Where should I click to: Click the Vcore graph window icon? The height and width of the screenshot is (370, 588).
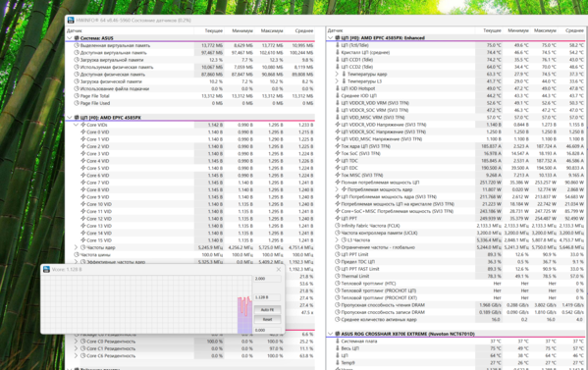(x=46, y=269)
